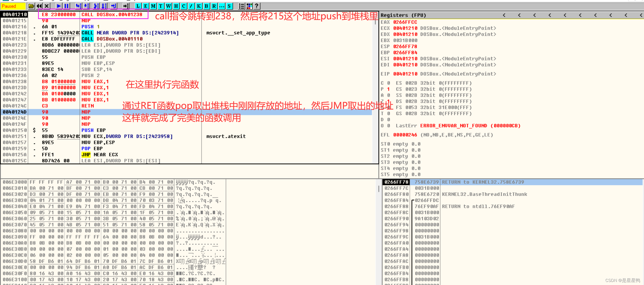Click the Trace over toolbar icon
Viewport: 644px width, 285px height.
104,6
